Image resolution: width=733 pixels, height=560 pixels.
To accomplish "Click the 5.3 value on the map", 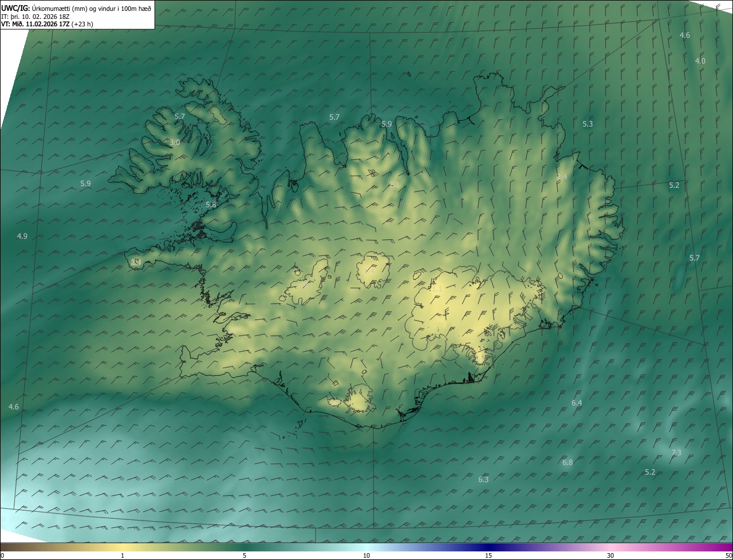I will coord(588,124).
